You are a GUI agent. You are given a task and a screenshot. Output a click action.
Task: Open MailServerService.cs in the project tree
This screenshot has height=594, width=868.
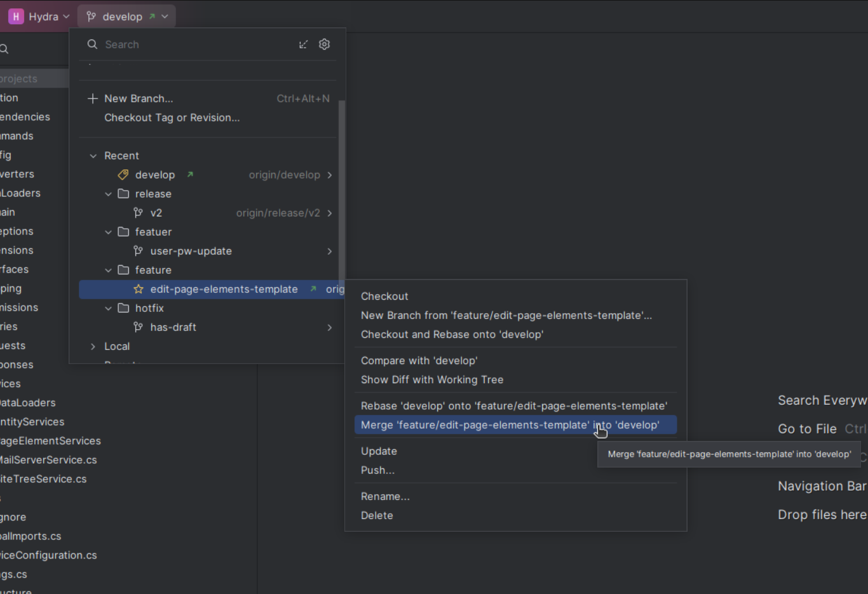click(x=48, y=460)
